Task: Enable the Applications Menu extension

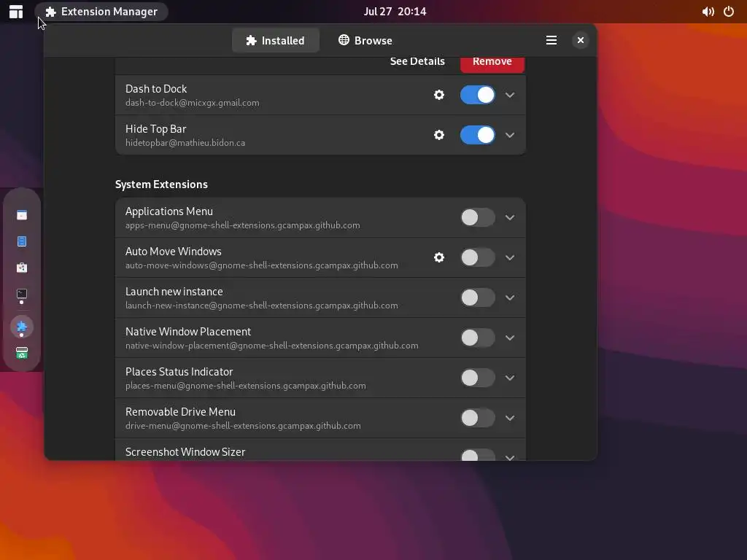Action: click(477, 217)
